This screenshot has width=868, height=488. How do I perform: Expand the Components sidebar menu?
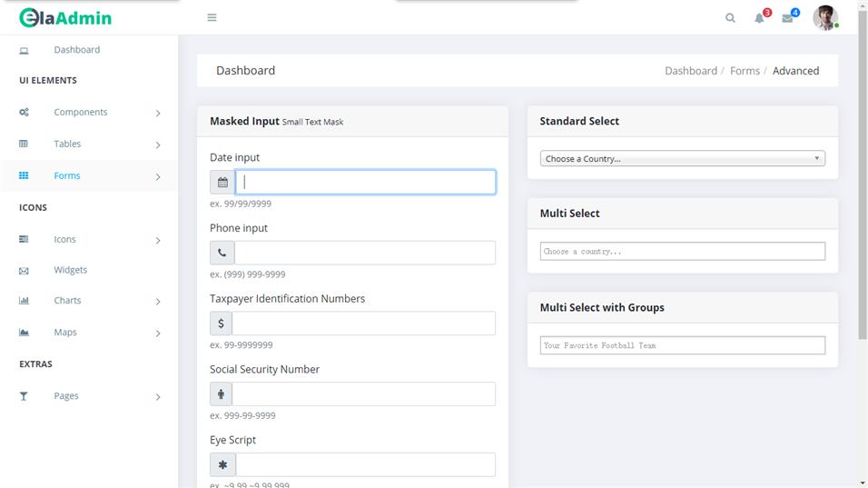point(81,113)
